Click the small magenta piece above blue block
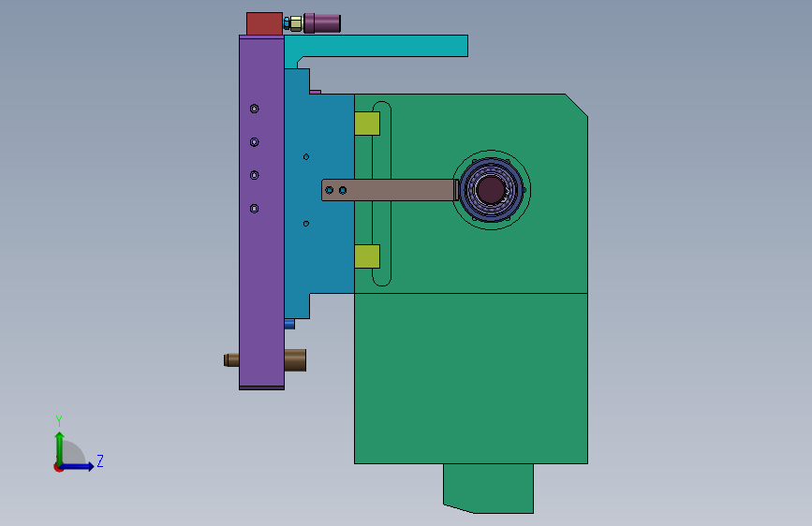This screenshot has height=526, width=812. click(x=316, y=92)
